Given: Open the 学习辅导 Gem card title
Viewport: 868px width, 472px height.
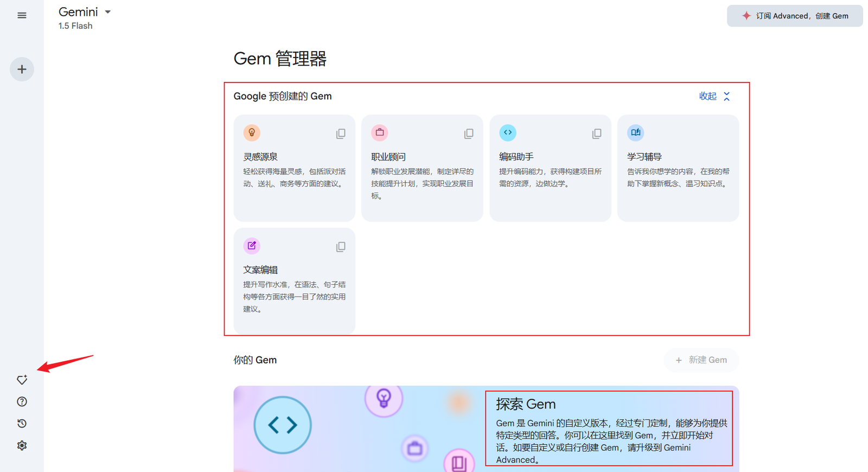Looking at the screenshot, I should (644, 157).
